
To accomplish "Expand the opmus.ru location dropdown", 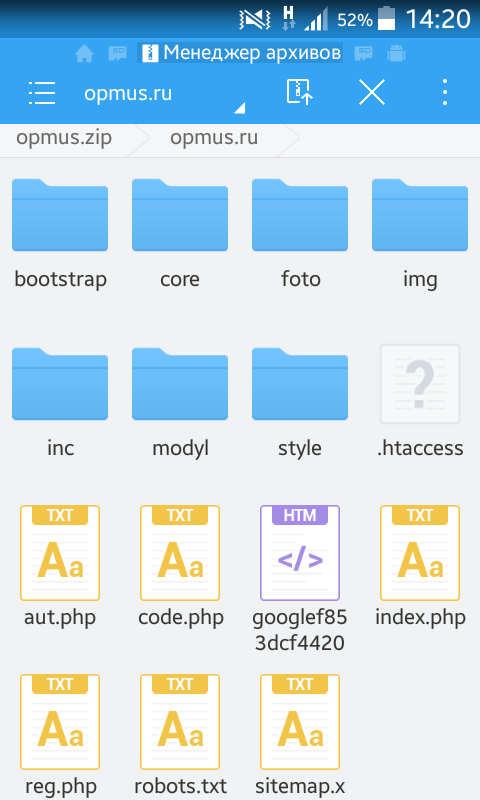I will click(x=164, y=94).
